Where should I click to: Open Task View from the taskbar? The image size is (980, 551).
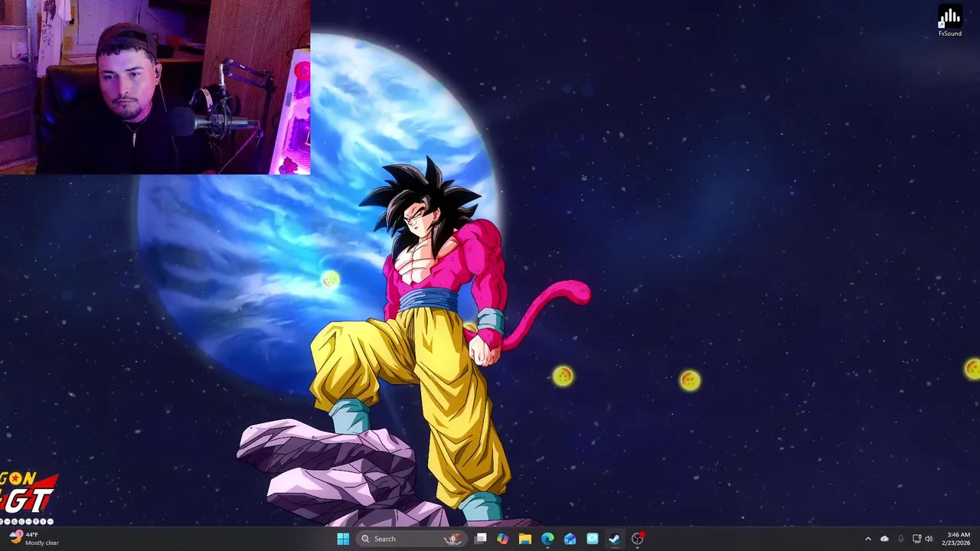(x=481, y=539)
